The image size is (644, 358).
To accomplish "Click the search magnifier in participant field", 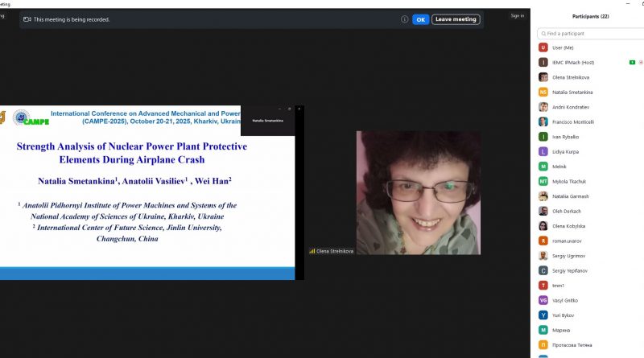I will coord(543,34).
